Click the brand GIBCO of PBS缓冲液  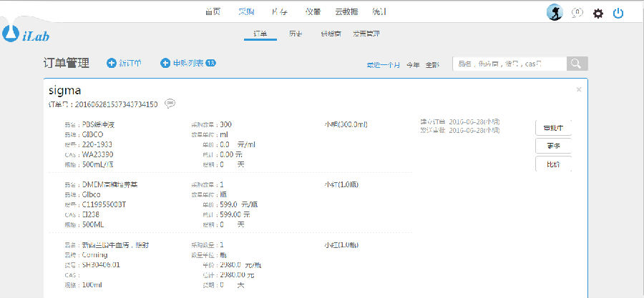pos(93,134)
